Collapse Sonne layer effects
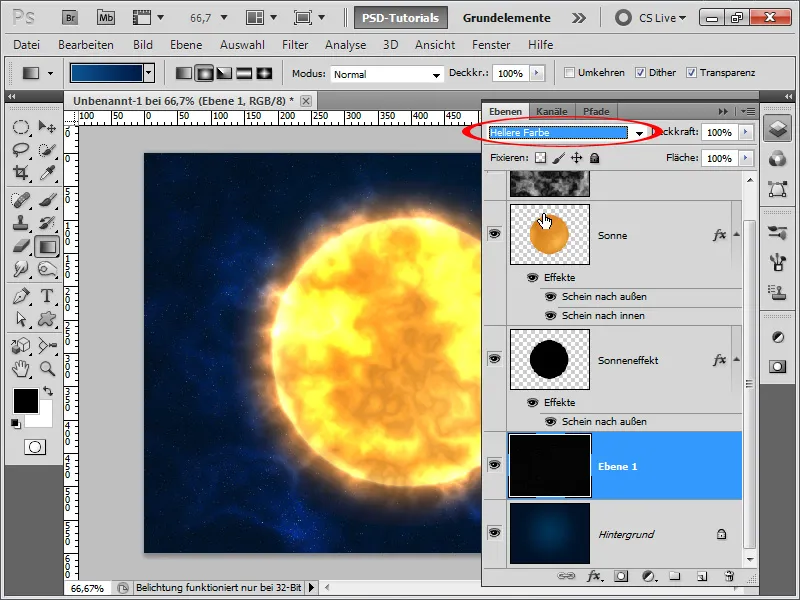Image resolution: width=800 pixels, height=600 pixels. pos(736,234)
